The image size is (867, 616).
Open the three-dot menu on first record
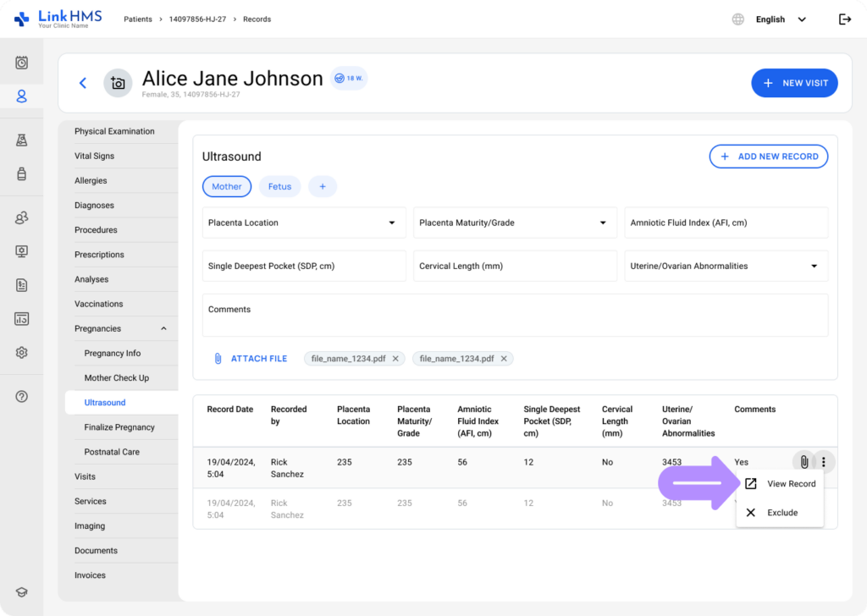pyautogui.click(x=823, y=462)
